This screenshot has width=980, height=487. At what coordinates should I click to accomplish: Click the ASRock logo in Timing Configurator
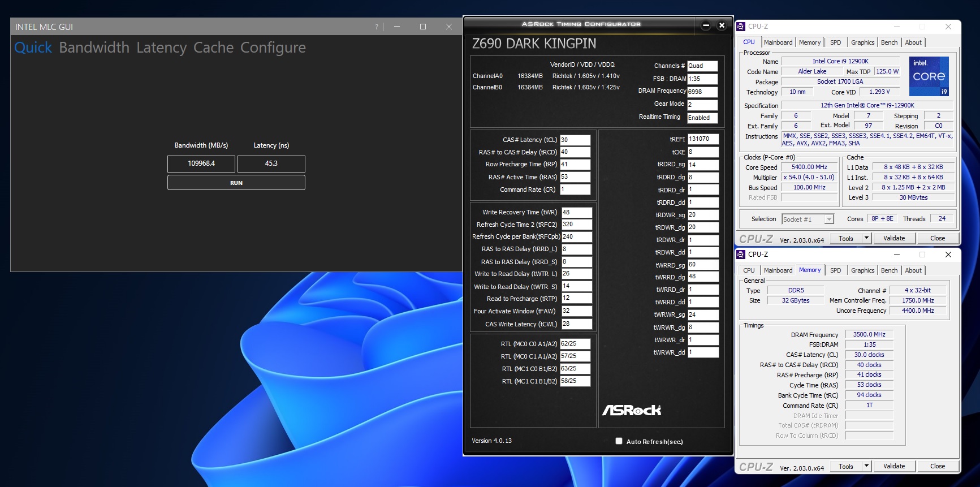[631, 410]
